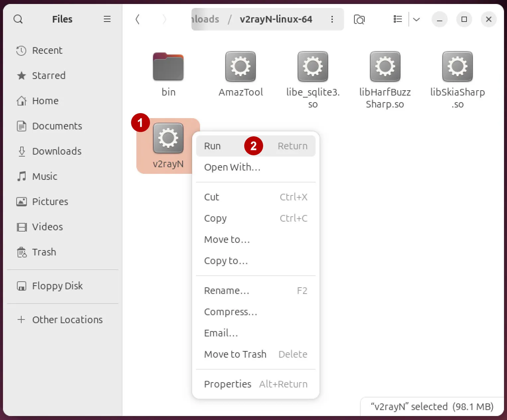Screen dimensions: 507x420
Task: Open the bin folder icon
Action: (168, 67)
